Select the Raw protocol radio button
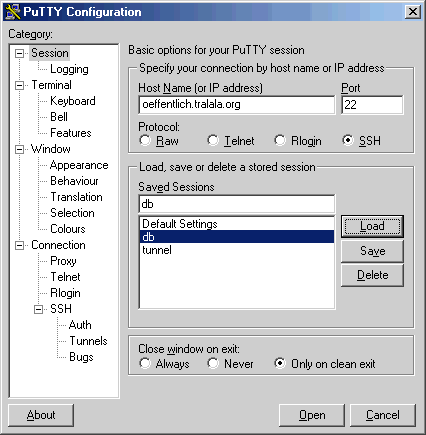 tap(145, 140)
